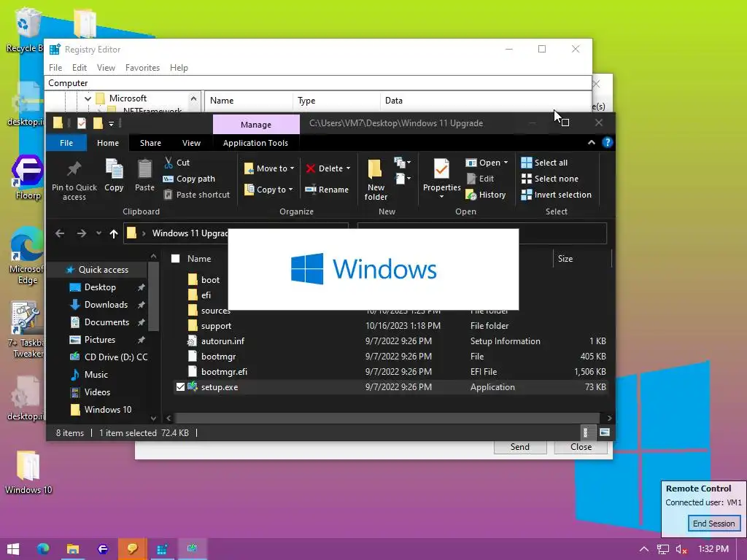
Task: Select Downloads in Quick access
Action: [106, 305]
